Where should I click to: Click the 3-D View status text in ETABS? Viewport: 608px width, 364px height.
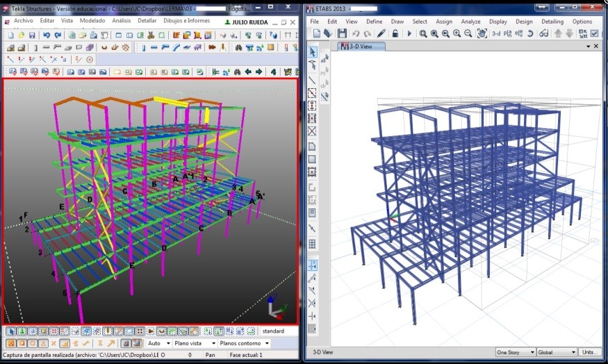pyautogui.click(x=322, y=352)
